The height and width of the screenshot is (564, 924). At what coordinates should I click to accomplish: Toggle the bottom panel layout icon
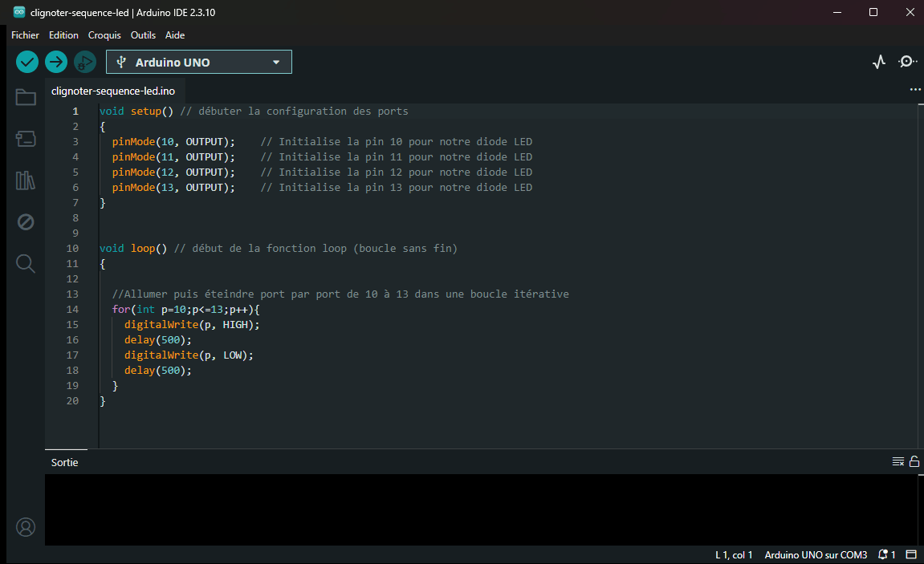911,554
